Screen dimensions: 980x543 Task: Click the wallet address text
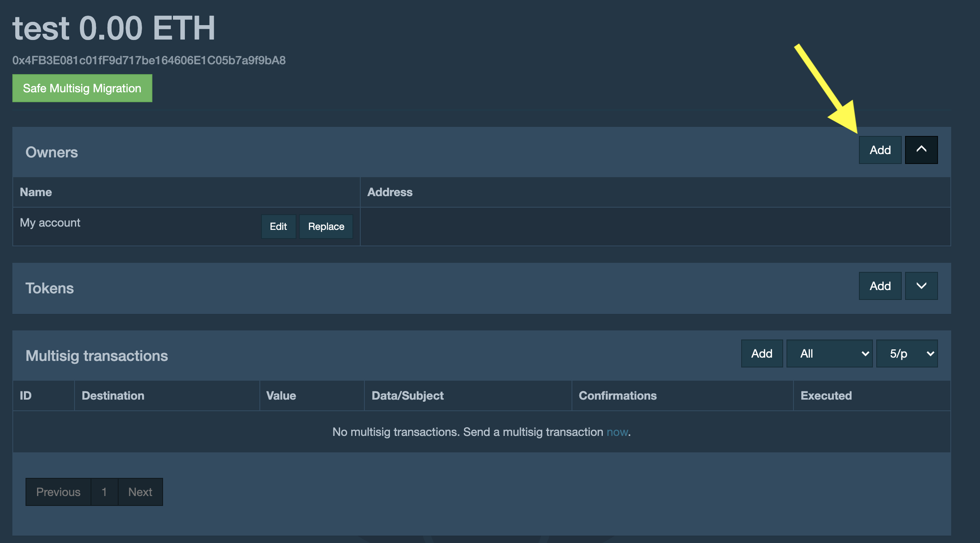coord(149,61)
